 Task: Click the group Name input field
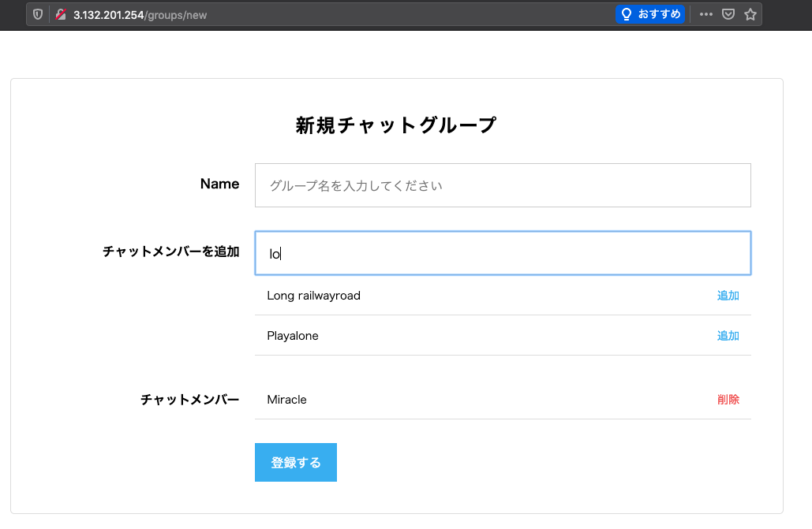tap(503, 184)
